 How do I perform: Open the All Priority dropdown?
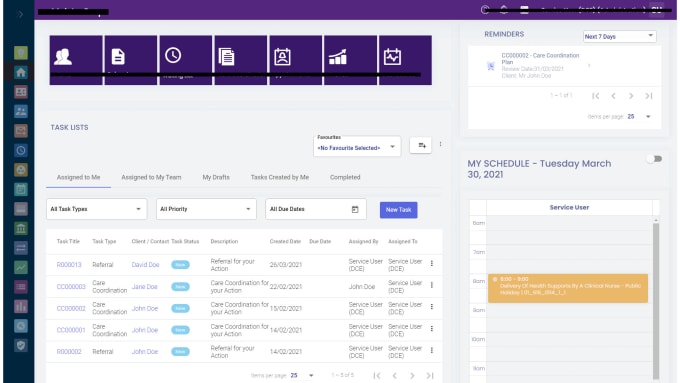(x=206, y=209)
